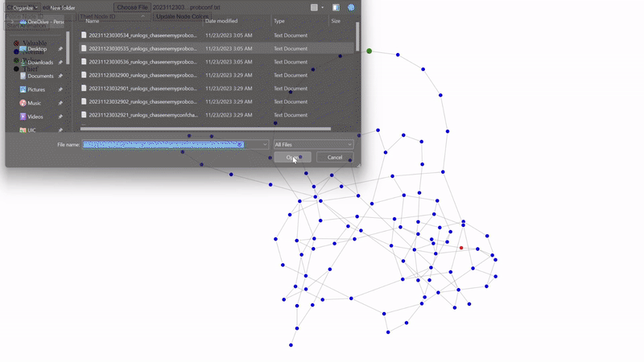Click the vertical scrollbar of the file list
The height and width of the screenshot is (362, 644).
click(357, 36)
